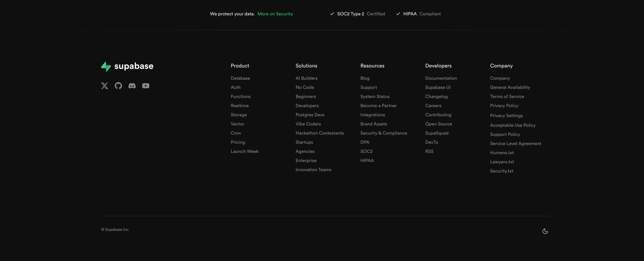Open the Privacy Policy link

[504, 106]
